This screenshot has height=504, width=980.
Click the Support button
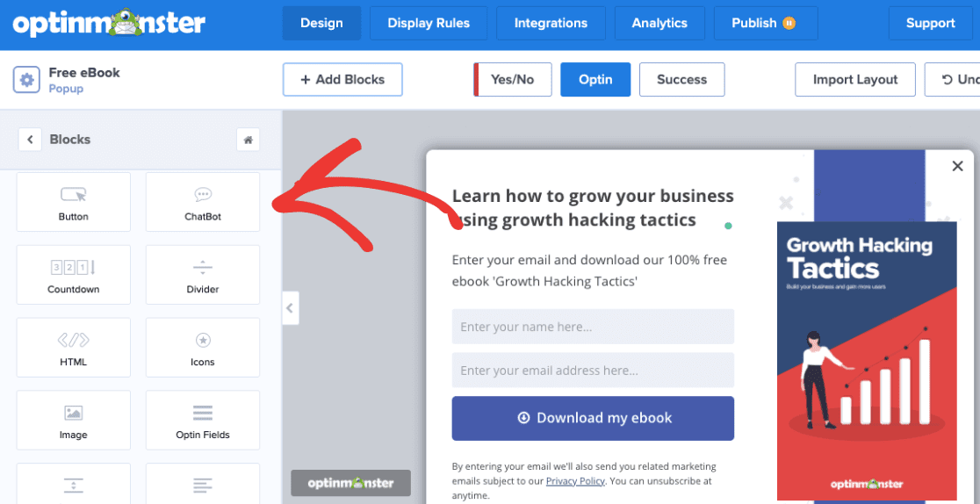click(930, 23)
